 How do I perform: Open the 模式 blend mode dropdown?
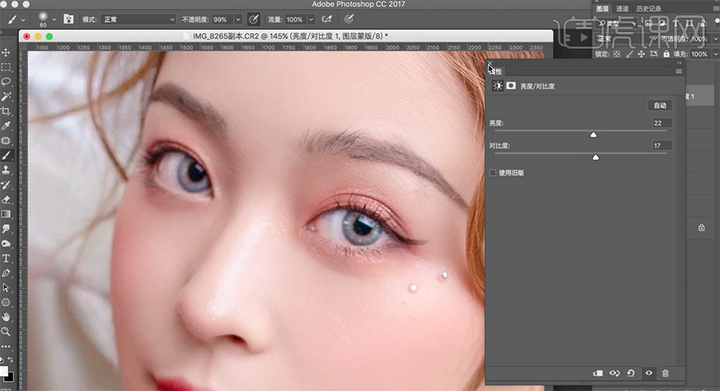tap(138, 19)
